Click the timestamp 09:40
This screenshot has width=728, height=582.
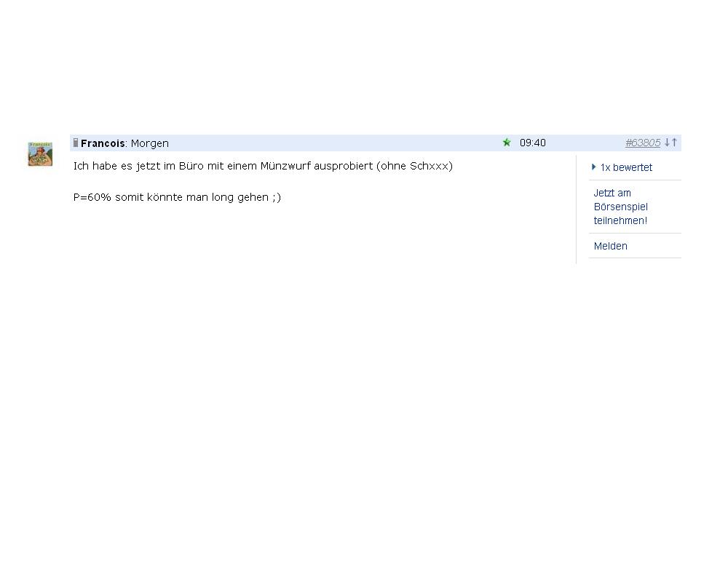(x=533, y=143)
